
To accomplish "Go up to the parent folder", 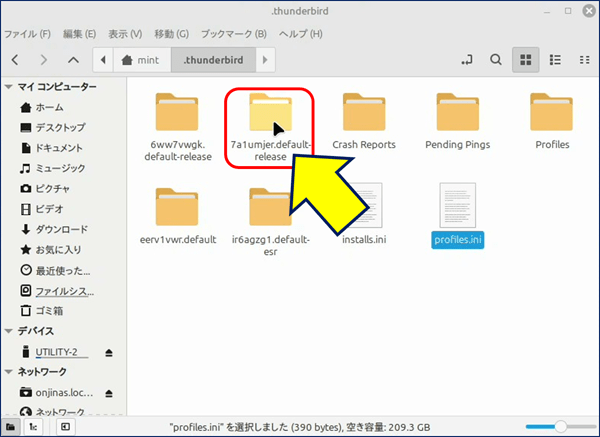I will [73, 60].
